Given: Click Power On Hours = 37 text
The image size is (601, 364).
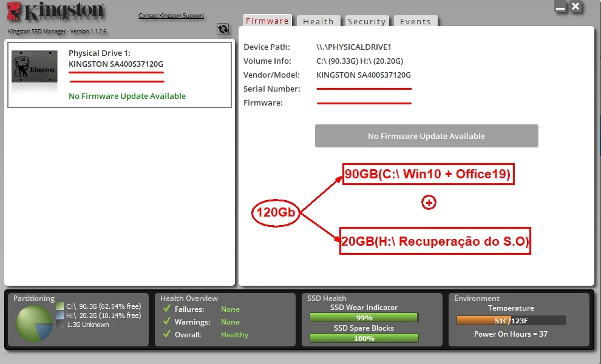Looking at the screenshot, I should click(x=511, y=334).
